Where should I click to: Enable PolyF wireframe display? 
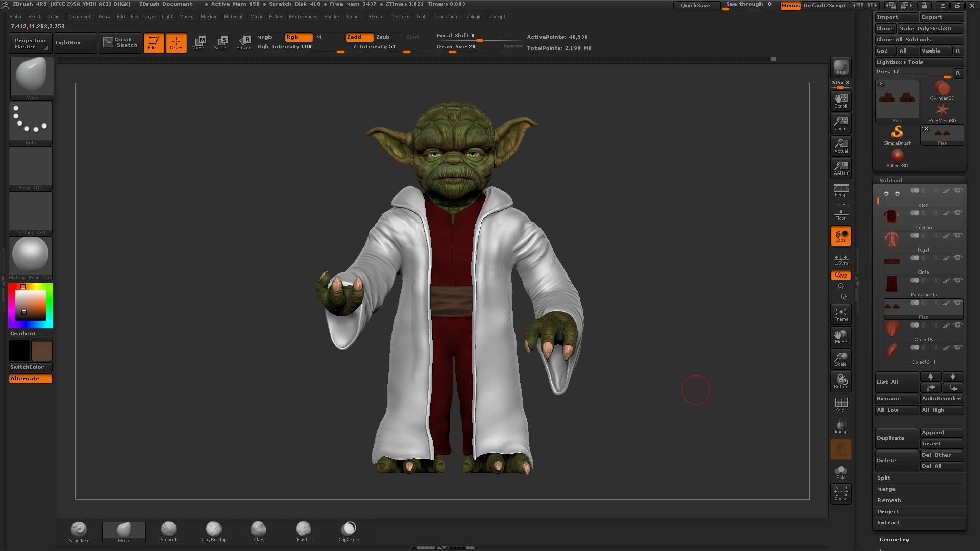(841, 405)
